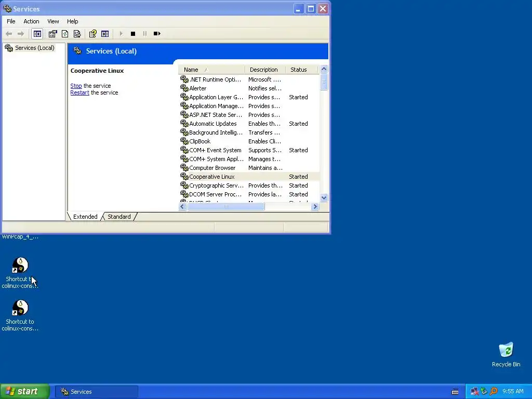The image size is (532, 399).
Task: Click the vertical scrollbar thumb in the services list
Action: [324, 82]
